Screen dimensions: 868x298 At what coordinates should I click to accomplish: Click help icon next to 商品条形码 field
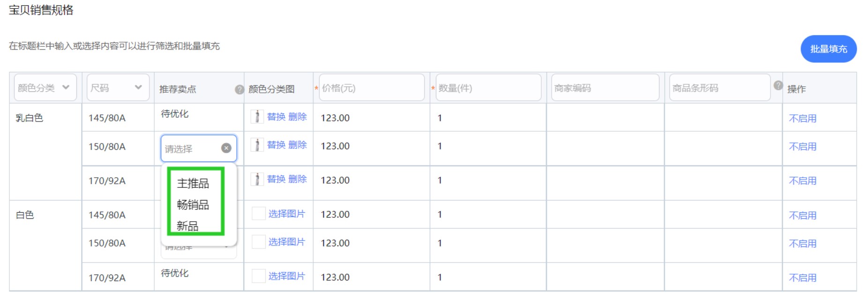[x=778, y=85]
